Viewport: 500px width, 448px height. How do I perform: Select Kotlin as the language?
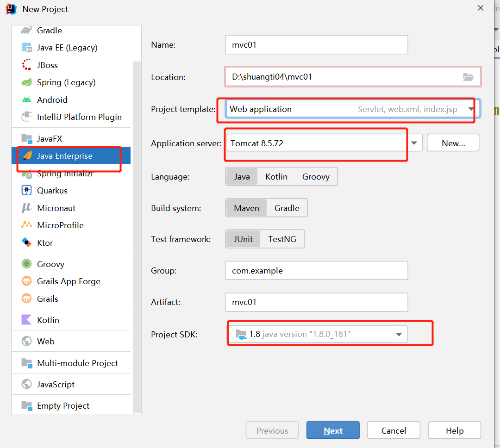click(276, 177)
